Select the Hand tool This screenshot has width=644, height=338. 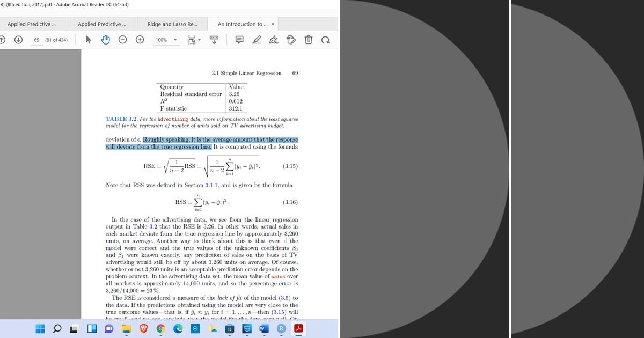[105, 40]
